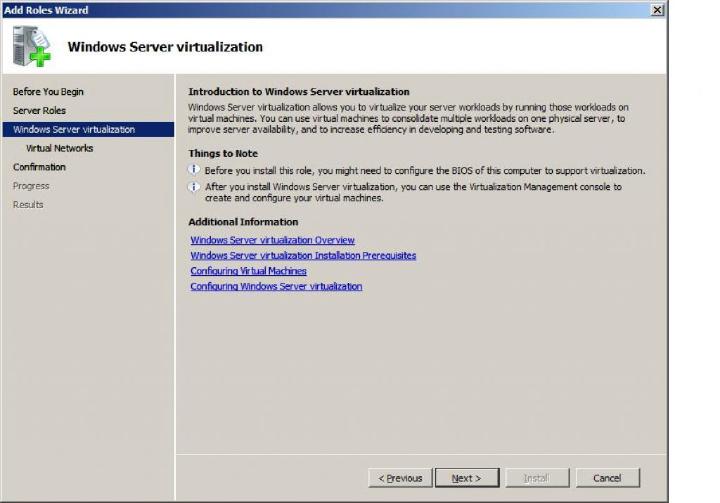Click the Add Roles Wizard title bar text

tap(46, 10)
